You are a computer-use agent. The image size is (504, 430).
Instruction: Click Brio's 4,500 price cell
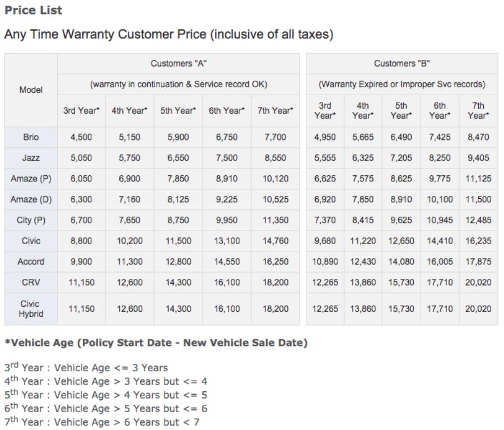tap(81, 137)
